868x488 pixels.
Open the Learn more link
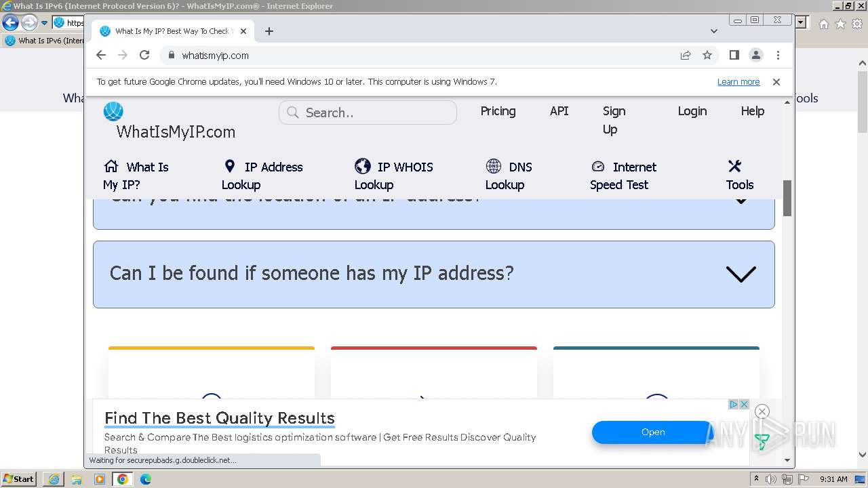coord(738,81)
